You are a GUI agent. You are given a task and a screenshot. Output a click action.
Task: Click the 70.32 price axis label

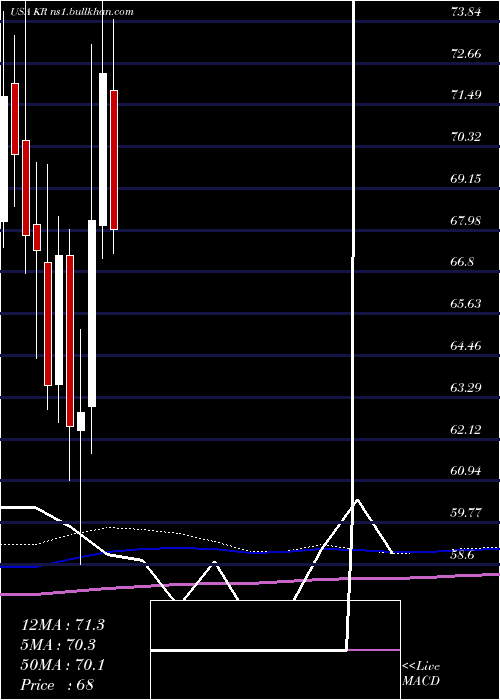coord(466,137)
